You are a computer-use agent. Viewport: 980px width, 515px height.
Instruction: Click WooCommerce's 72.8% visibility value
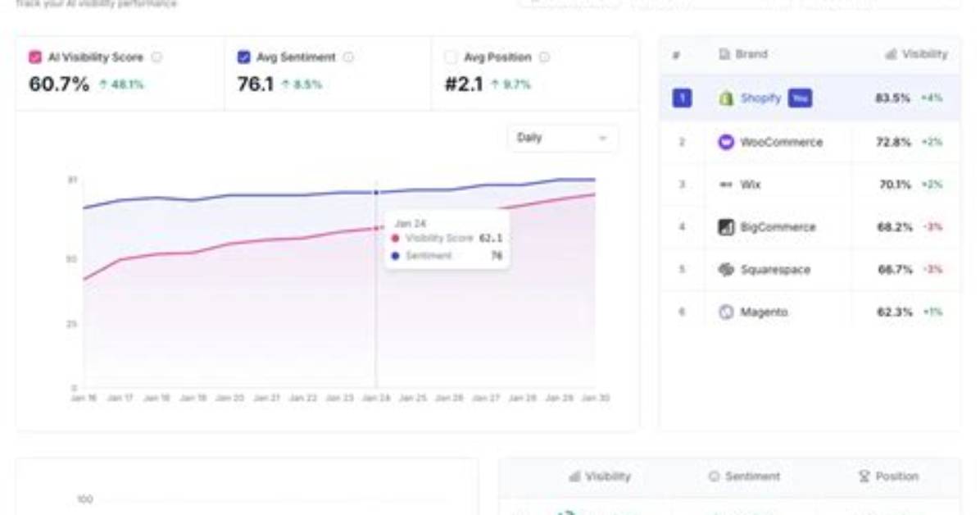click(x=893, y=142)
